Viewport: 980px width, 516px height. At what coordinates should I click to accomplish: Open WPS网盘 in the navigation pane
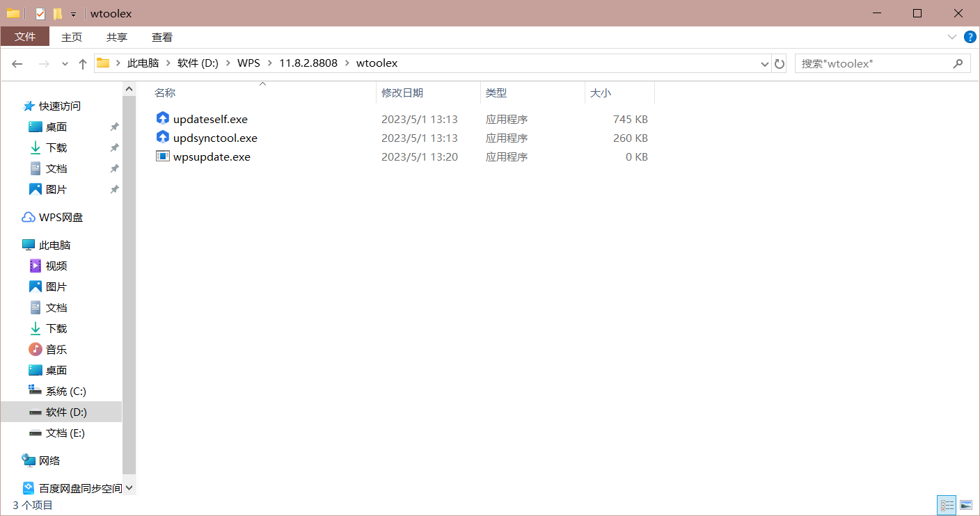pos(61,217)
